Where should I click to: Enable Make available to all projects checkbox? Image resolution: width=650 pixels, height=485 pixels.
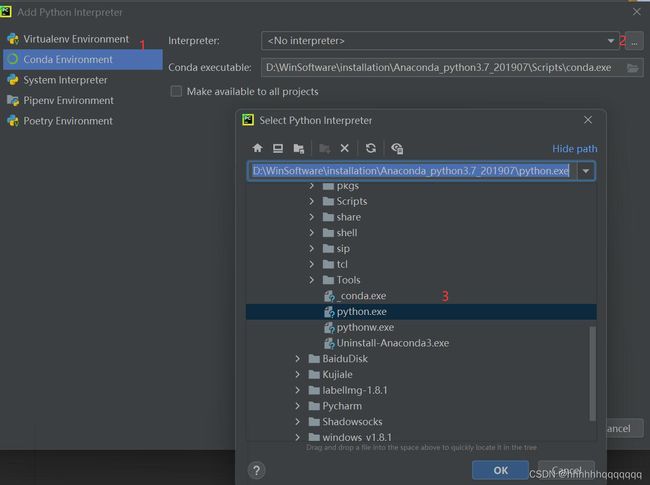[176, 91]
